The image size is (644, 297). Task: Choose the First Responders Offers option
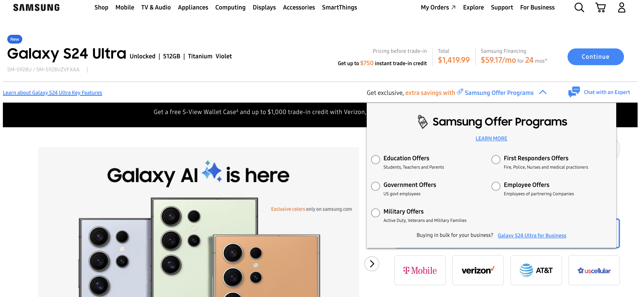click(x=496, y=159)
